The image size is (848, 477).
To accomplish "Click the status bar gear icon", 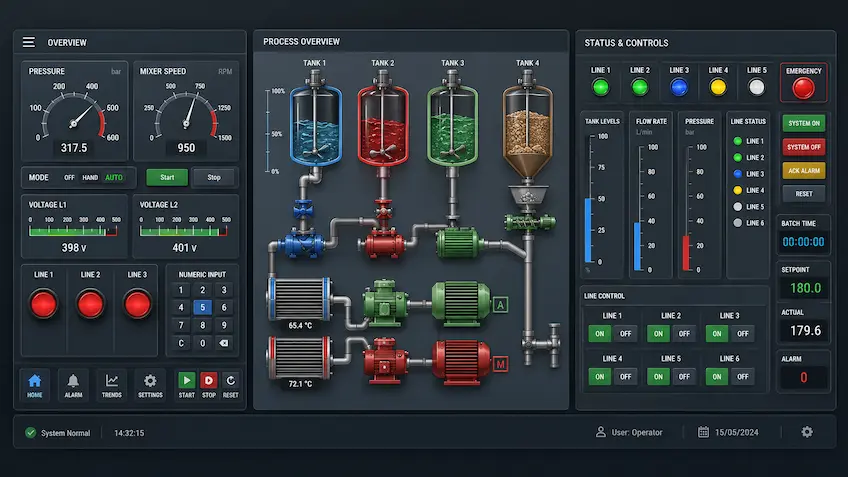I will (807, 432).
